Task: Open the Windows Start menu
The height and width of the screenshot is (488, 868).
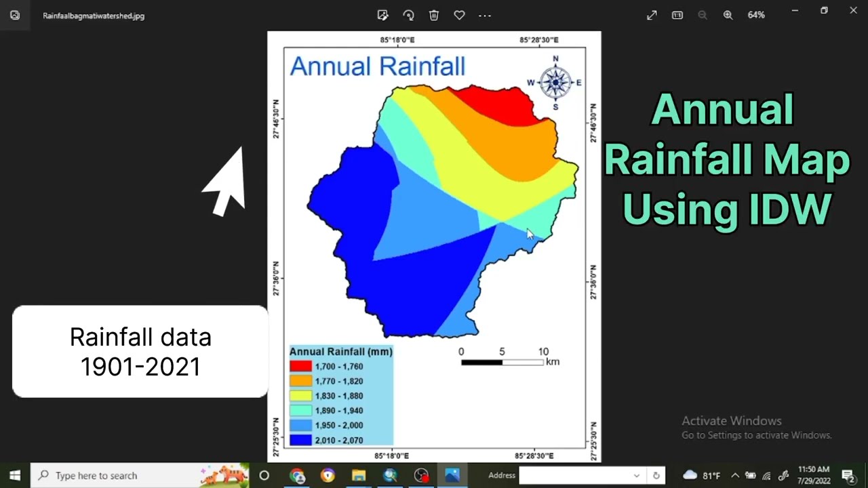Action: (15, 475)
